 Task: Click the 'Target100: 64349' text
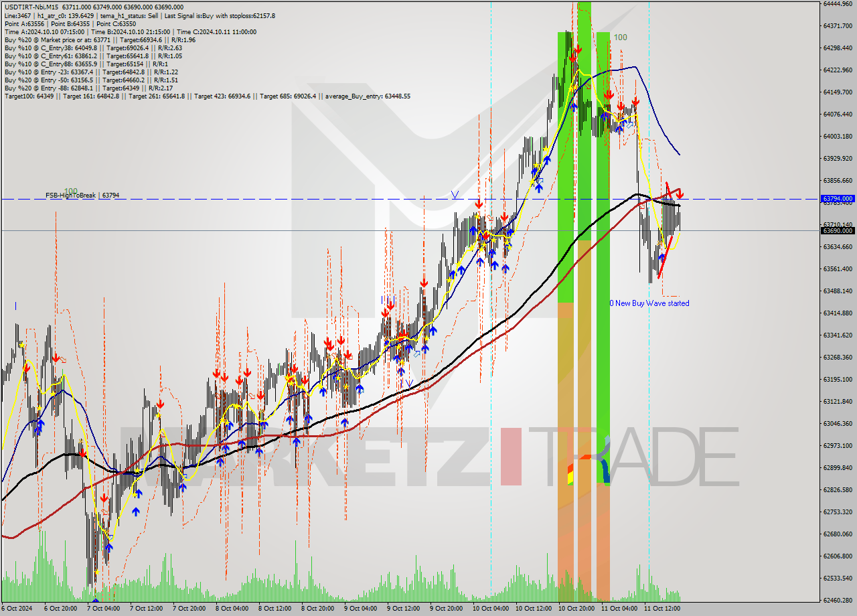click(29, 96)
